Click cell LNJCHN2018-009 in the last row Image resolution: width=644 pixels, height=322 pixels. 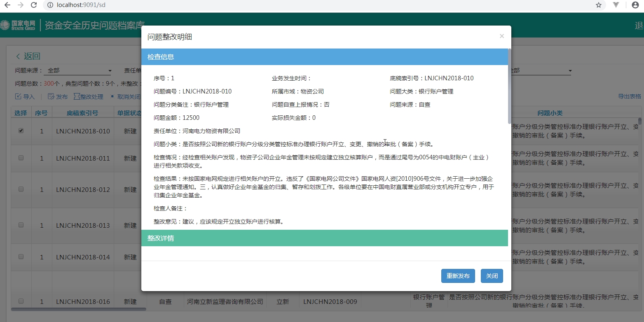point(330,302)
